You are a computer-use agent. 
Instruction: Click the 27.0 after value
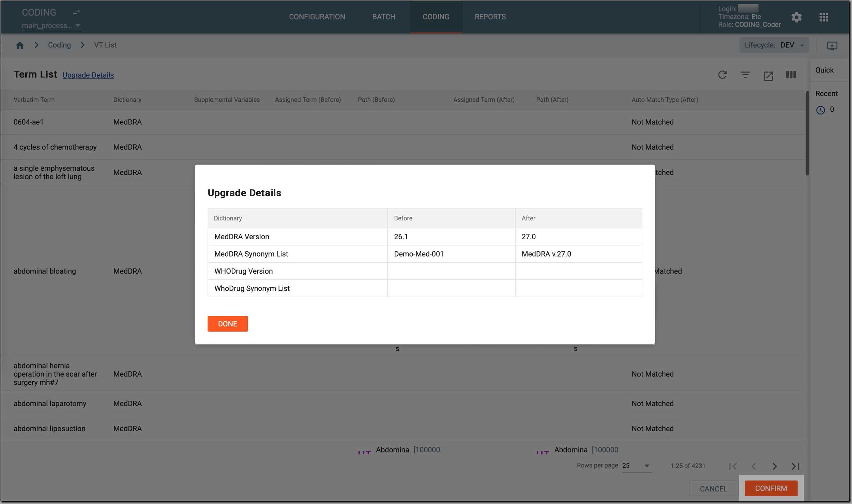pyautogui.click(x=528, y=236)
